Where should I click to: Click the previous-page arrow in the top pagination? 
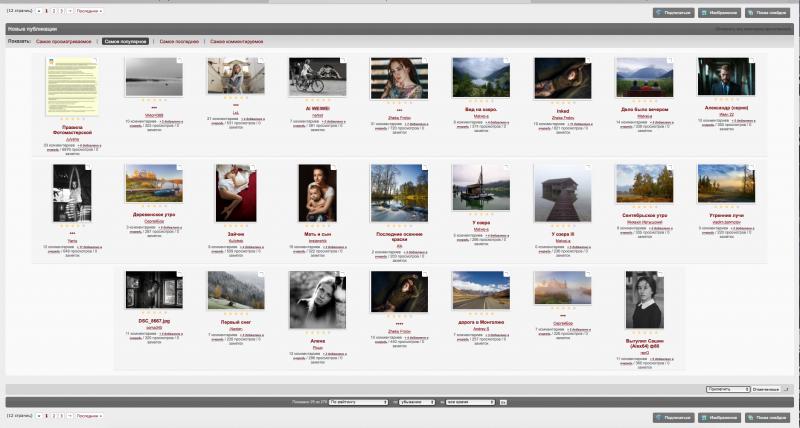point(39,11)
